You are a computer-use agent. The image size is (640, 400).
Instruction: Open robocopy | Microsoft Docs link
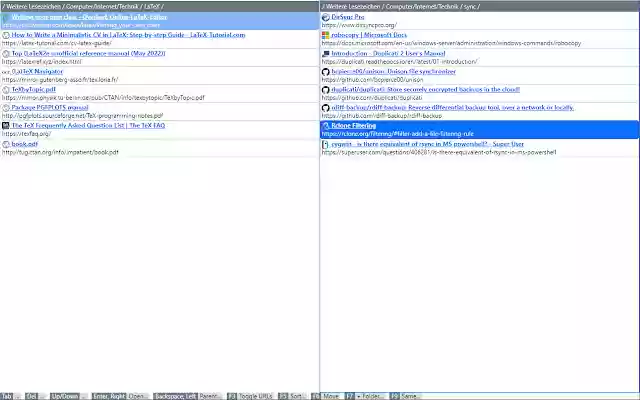(369, 35)
